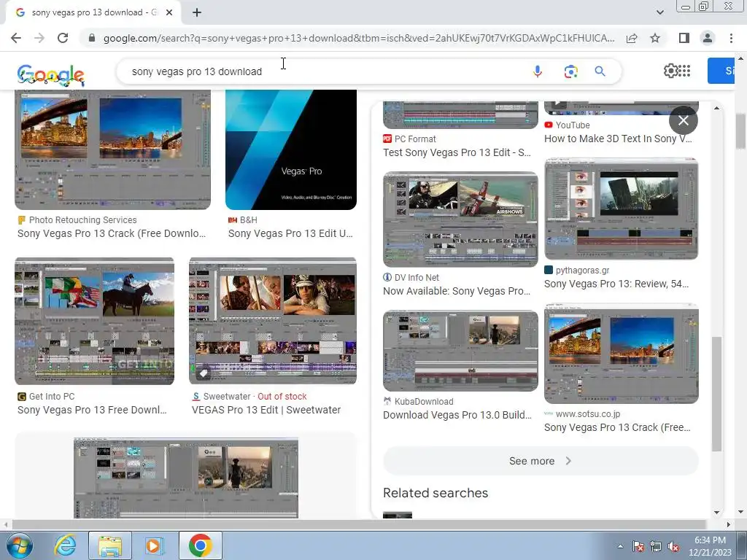This screenshot has height=560, width=747.
Task: Click VEGAS Pro 13 Edit | Sweetwater link
Action: 266,410
